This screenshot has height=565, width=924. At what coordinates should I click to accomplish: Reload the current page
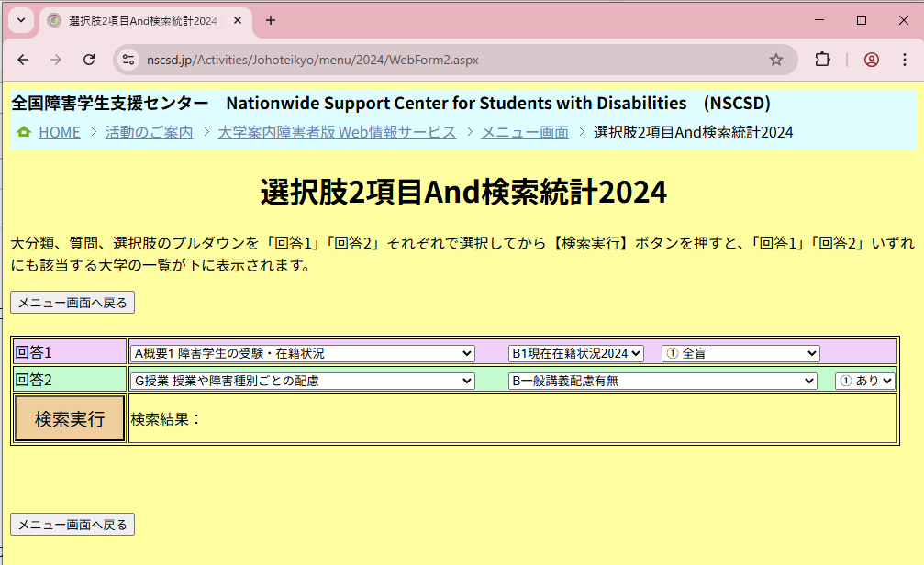pyautogui.click(x=89, y=60)
